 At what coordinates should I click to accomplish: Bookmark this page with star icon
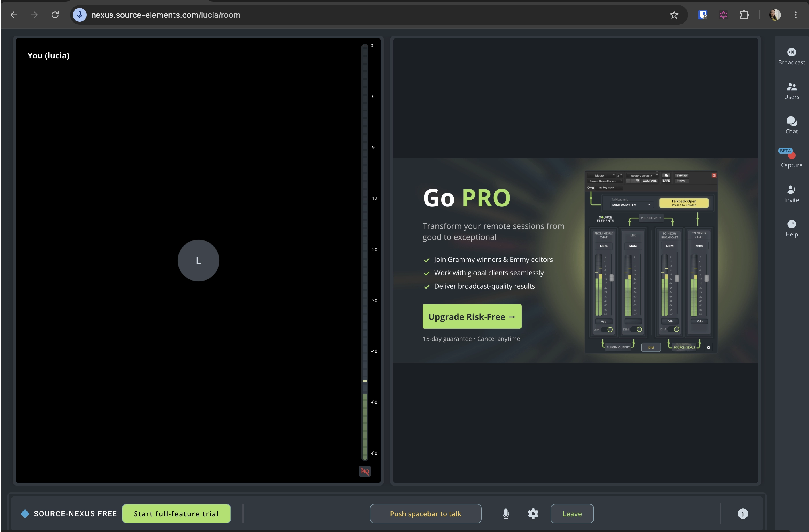tap(674, 15)
